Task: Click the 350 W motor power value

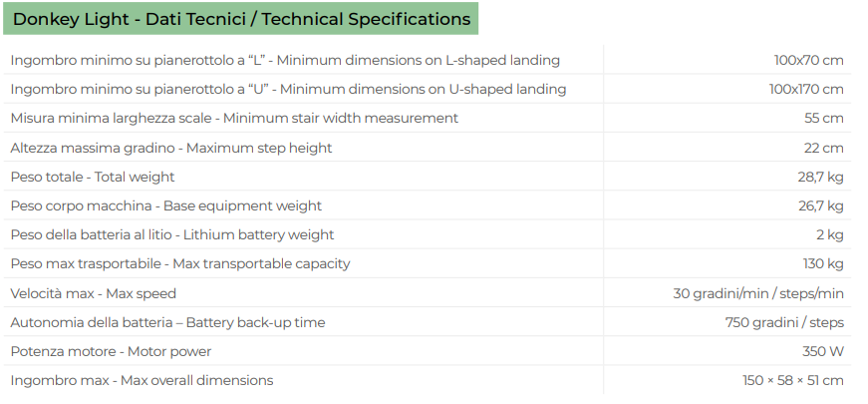Action: click(822, 351)
